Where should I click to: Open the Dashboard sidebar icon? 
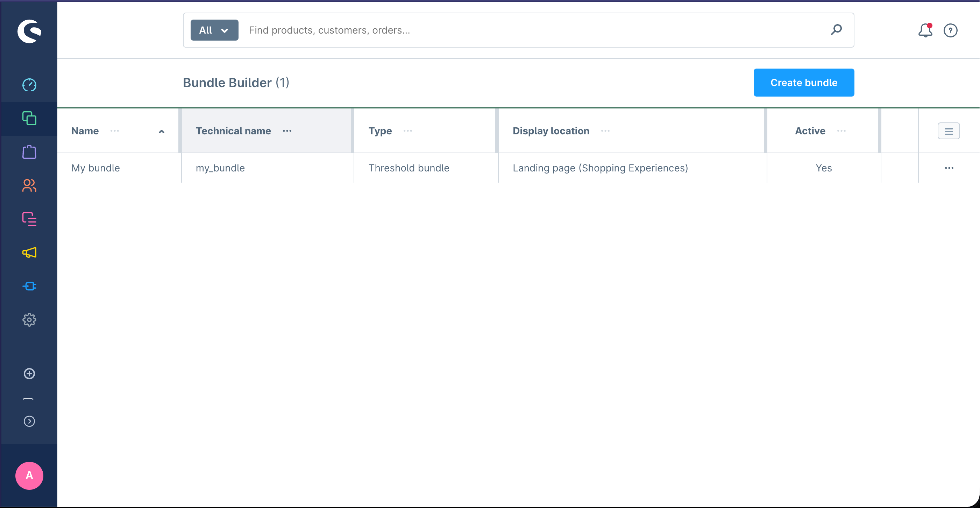(29, 85)
